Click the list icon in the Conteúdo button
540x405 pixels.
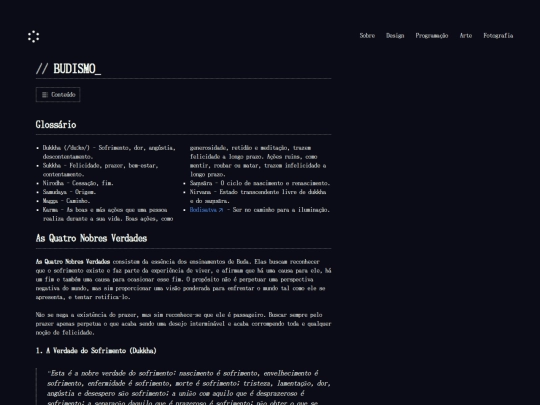pos(45,95)
